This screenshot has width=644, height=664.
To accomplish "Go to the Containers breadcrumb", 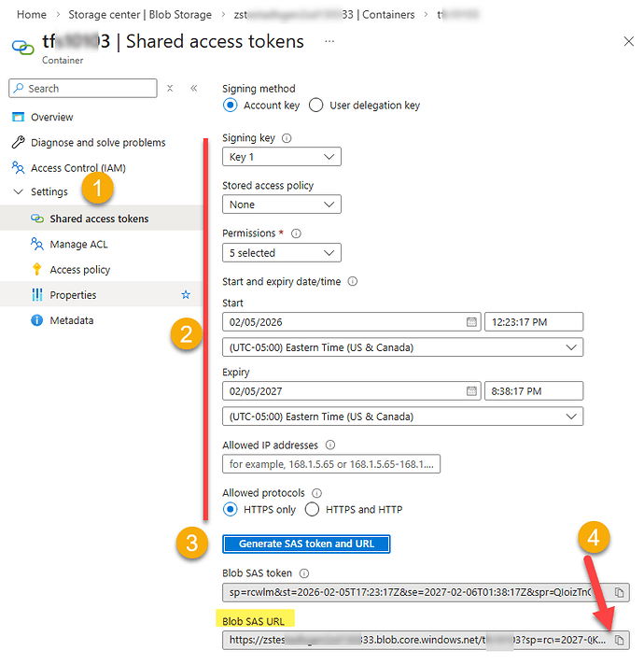I will point(324,15).
